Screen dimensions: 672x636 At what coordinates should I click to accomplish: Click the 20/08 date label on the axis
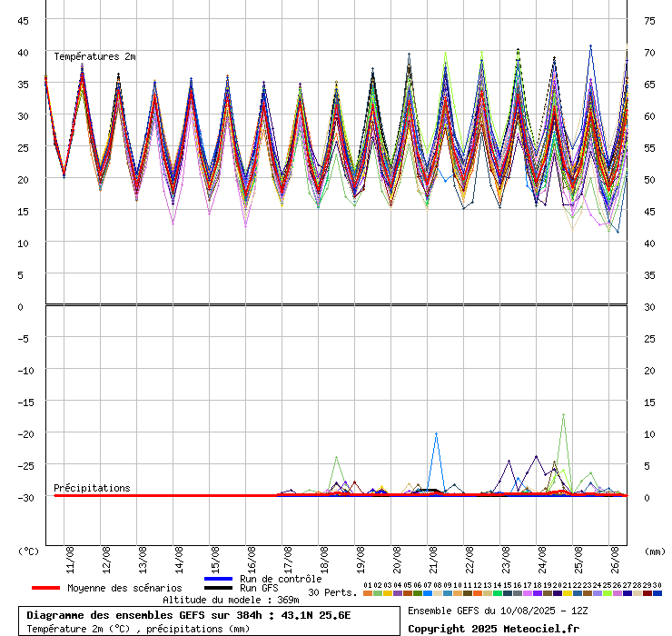(x=397, y=560)
